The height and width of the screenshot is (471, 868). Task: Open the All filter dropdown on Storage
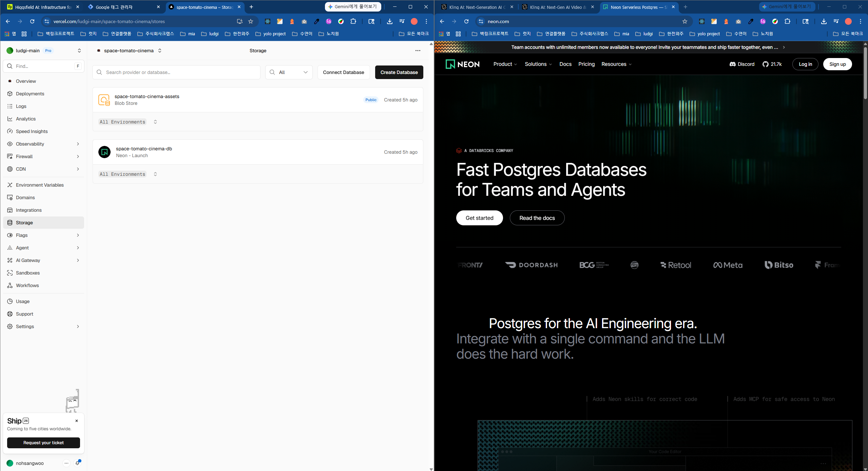click(289, 72)
